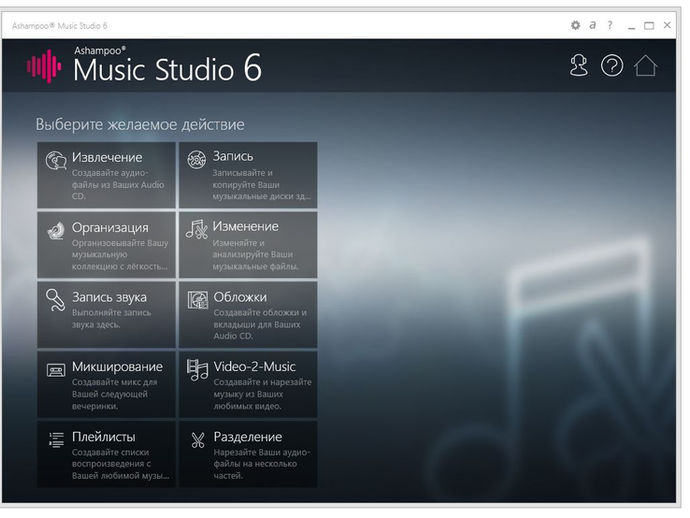The image size is (690, 518).
Task: Click text 'Нарезайте Ваши аудио-файлы'
Action: pos(262,458)
